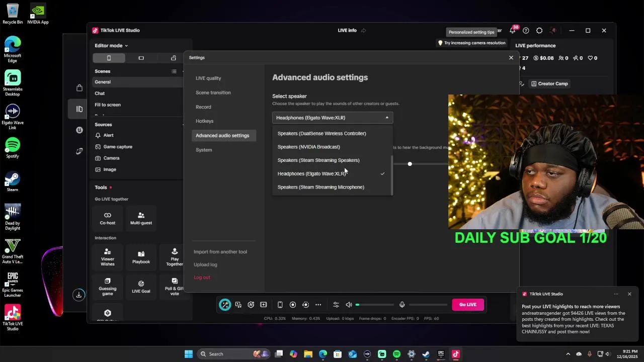
Task: Open Scene transition settings tab
Action: click(213, 93)
